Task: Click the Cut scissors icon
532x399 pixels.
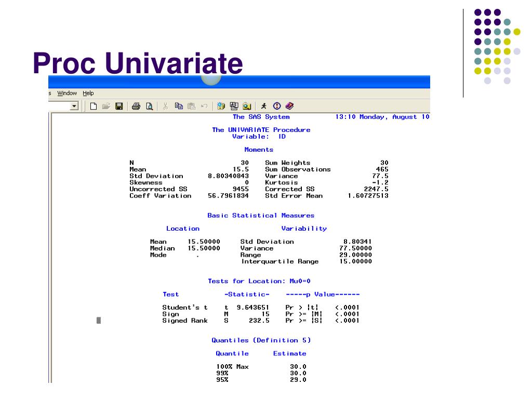Action: point(166,106)
